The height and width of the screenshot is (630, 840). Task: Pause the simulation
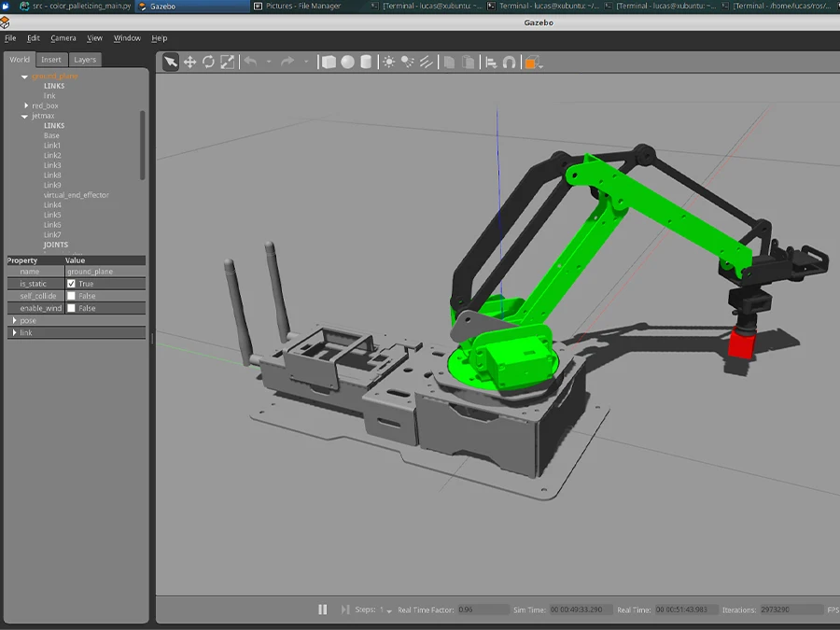click(x=322, y=609)
